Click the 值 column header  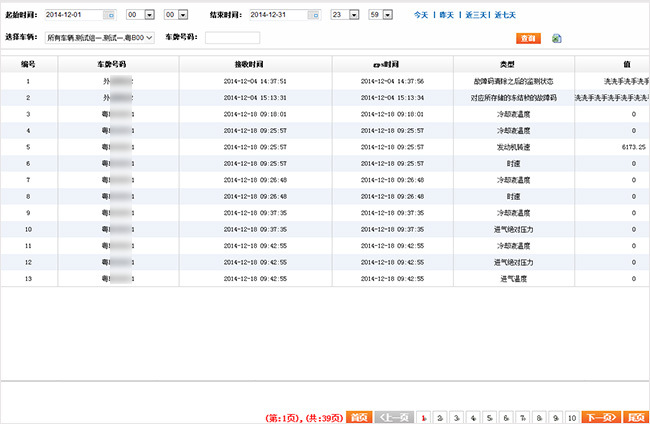pyautogui.click(x=612, y=64)
